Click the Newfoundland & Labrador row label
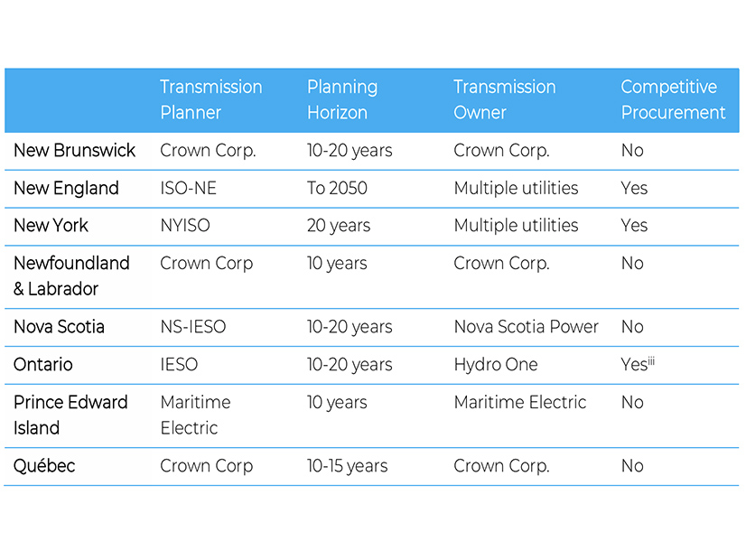The width and height of the screenshot is (746, 560). [71, 275]
